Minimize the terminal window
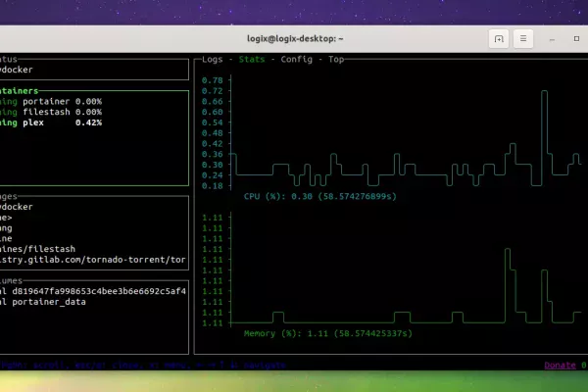 tap(552, 39)
